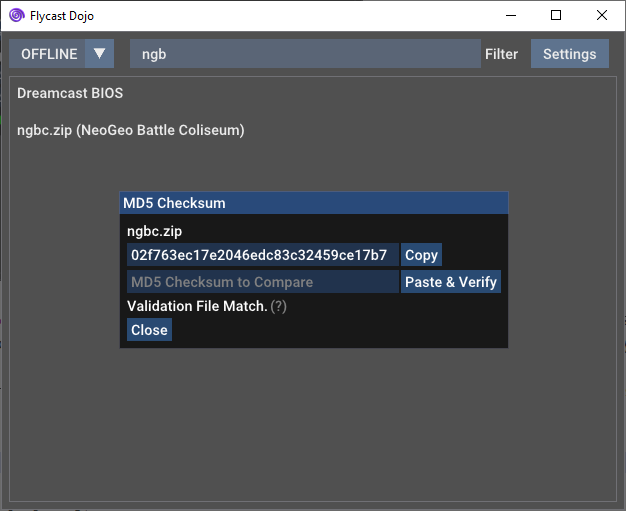Click Paste & Verify button
Image resolution: width=626 pixels, height=511 pixels.
click(451, 282)
